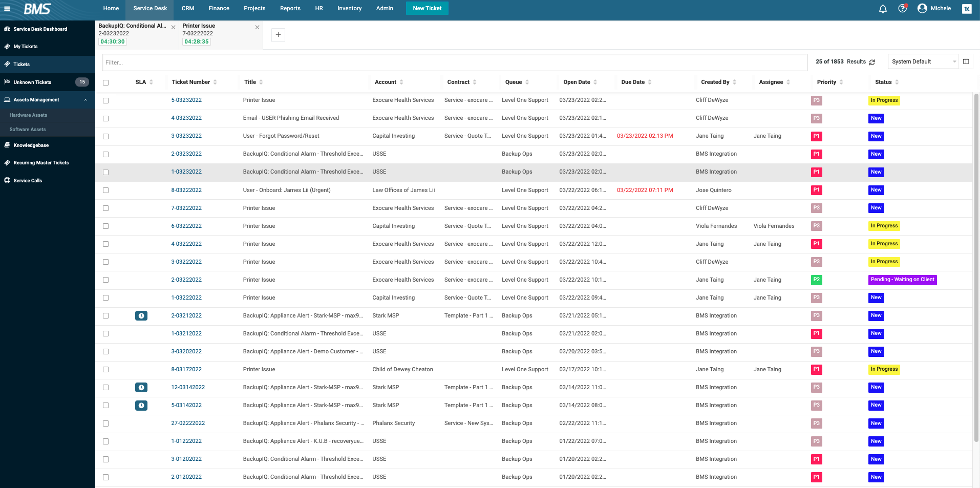Click the SLA clock icon for ticket 12-03142022

click(x=141, y=388)
